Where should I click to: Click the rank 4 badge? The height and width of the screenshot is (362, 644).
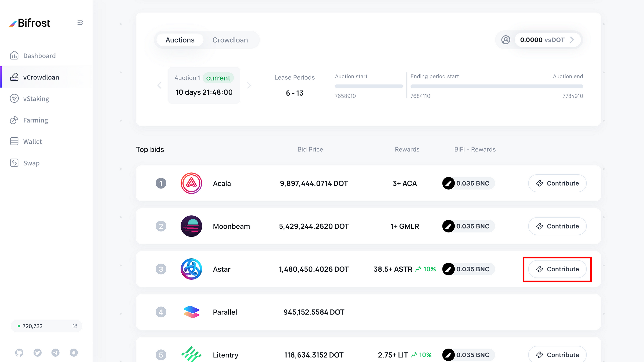tap(161, 312)
